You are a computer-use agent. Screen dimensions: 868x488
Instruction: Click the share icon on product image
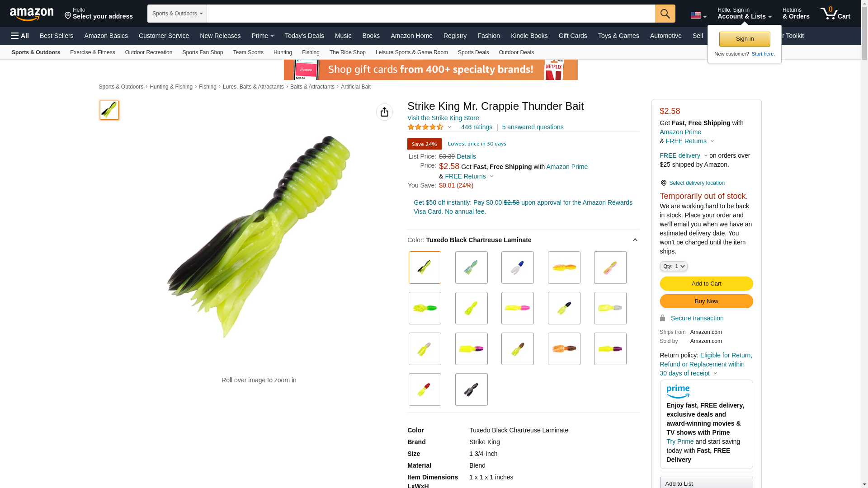384,112
